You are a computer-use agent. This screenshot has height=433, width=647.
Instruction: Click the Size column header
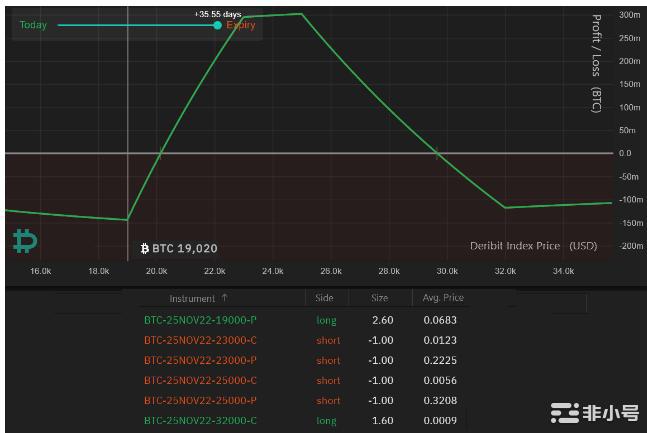pos(379,298)
